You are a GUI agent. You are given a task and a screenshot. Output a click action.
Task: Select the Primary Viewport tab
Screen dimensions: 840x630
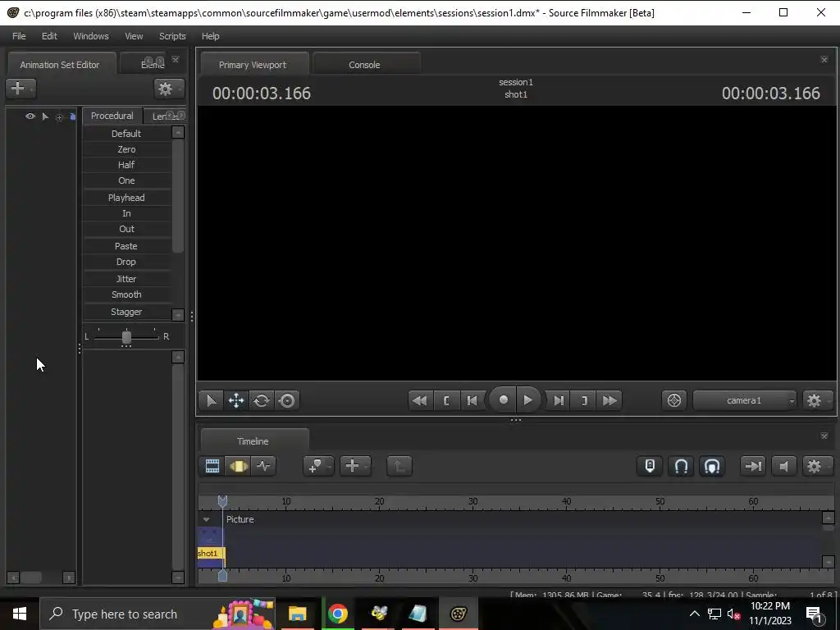click(253, 64)
